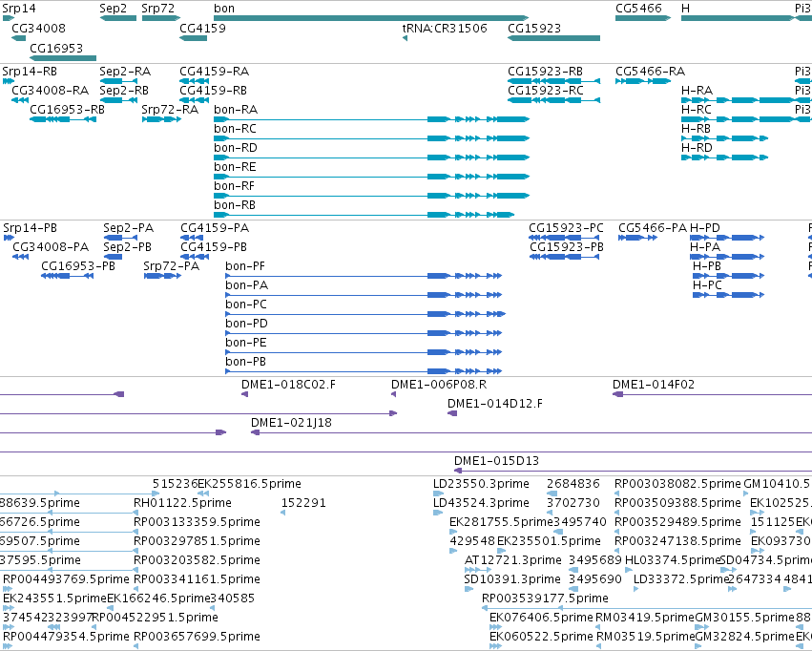Select the Srp14-PB protein label
This screenshot has height=651, width=812.
(x=30, y=228)
